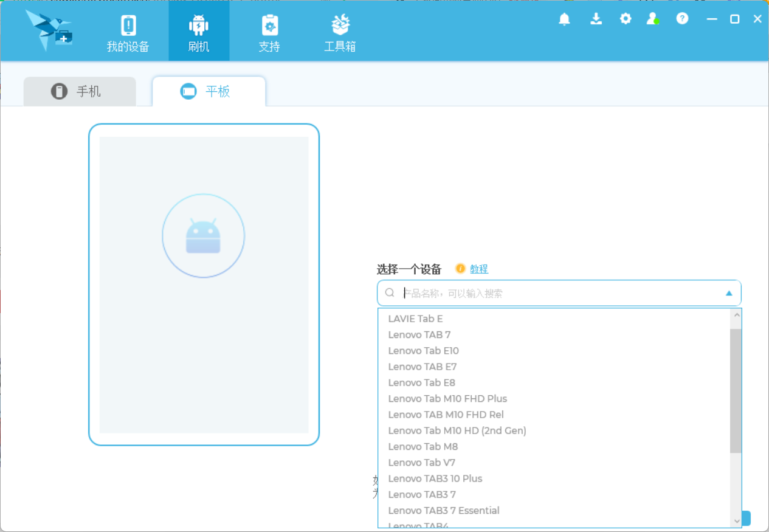This screenshot has width=769, height=532.
Task: Select the Lenovo TAB3 7 entry
Action: click(554, 494)
